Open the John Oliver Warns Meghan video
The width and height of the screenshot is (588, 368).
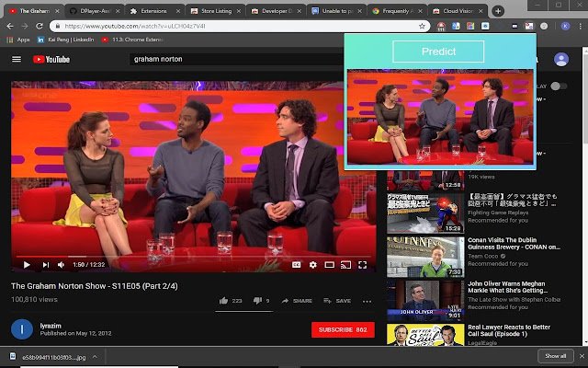(507, 287)
